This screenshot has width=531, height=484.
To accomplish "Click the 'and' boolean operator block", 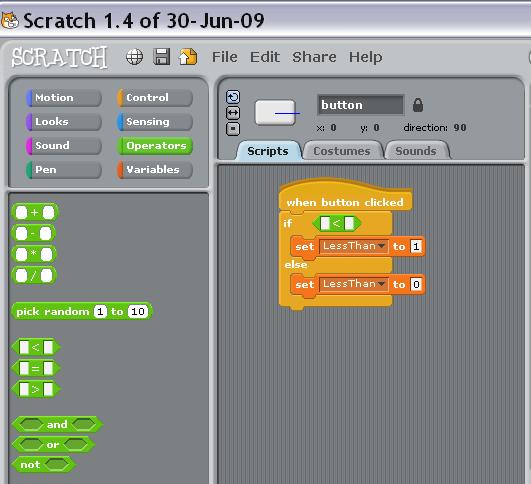I will tap(57, 424).
